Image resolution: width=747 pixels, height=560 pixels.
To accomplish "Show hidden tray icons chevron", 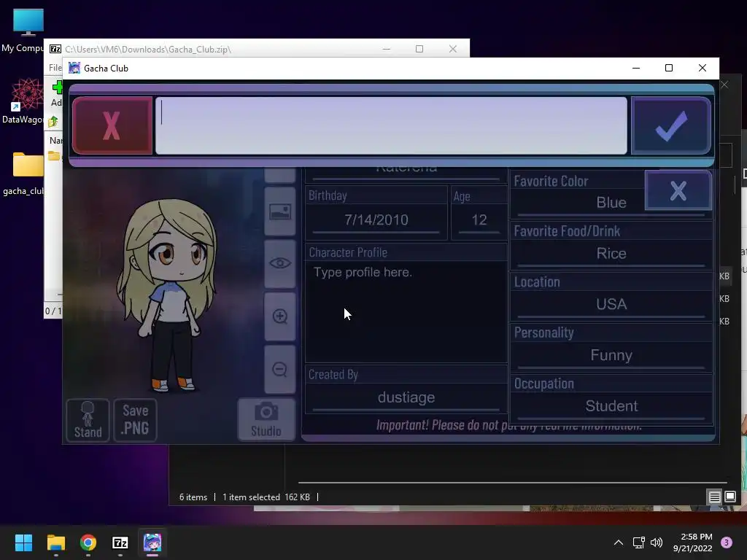I will pos(619,542).
